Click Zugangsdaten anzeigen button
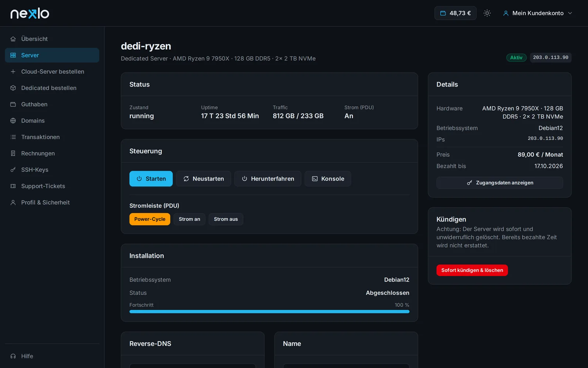 500,183
